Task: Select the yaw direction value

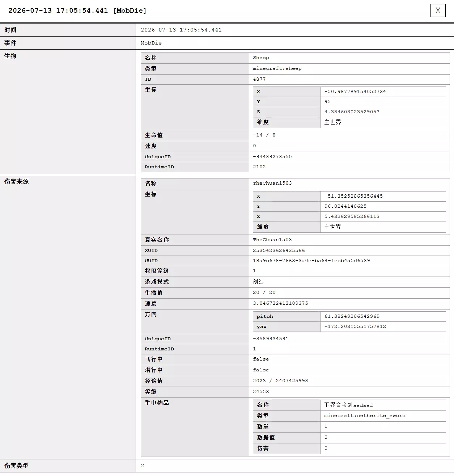Action: coord(355,327)
